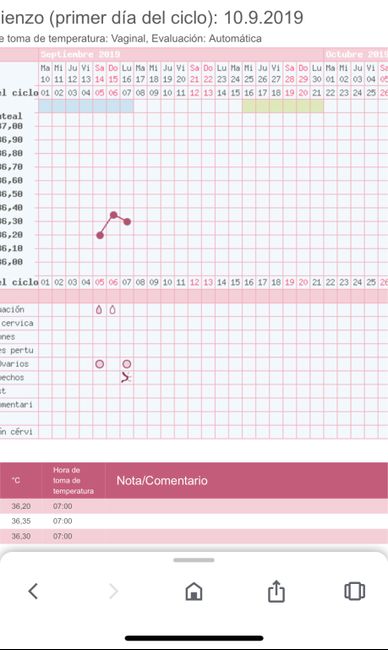Tap the Octubre 2019 month header

click(x=356, y=54)
